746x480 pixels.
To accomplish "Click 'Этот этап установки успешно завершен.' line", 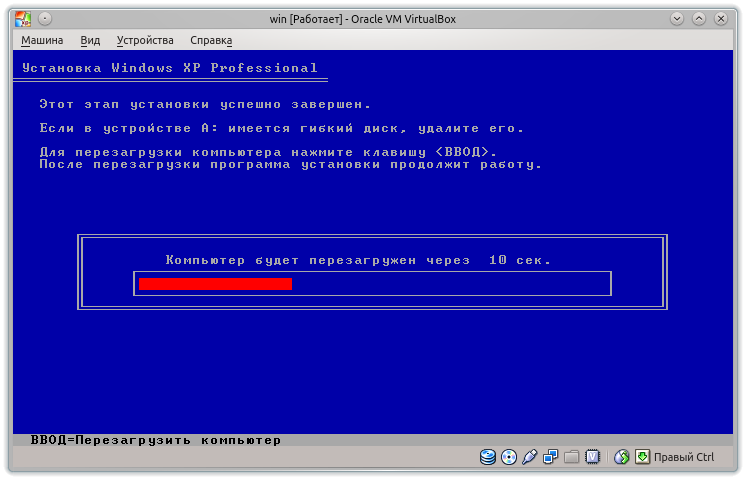I will coord(205,104).
